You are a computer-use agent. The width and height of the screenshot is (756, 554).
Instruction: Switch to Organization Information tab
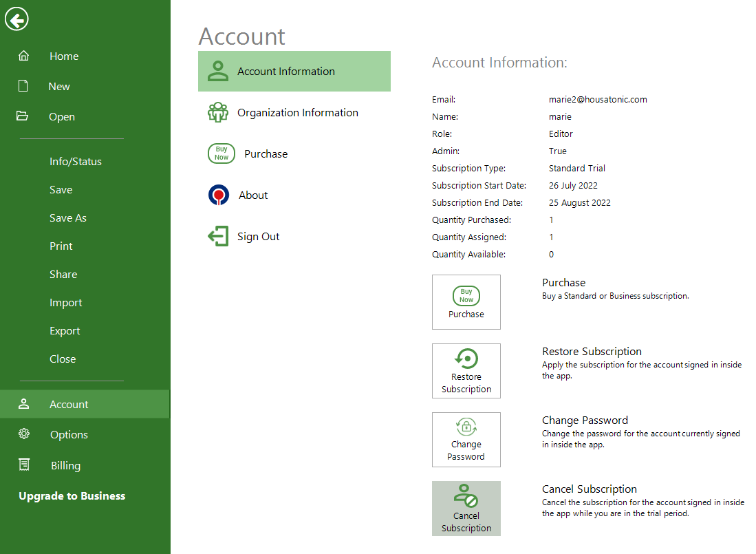point(297,112)
